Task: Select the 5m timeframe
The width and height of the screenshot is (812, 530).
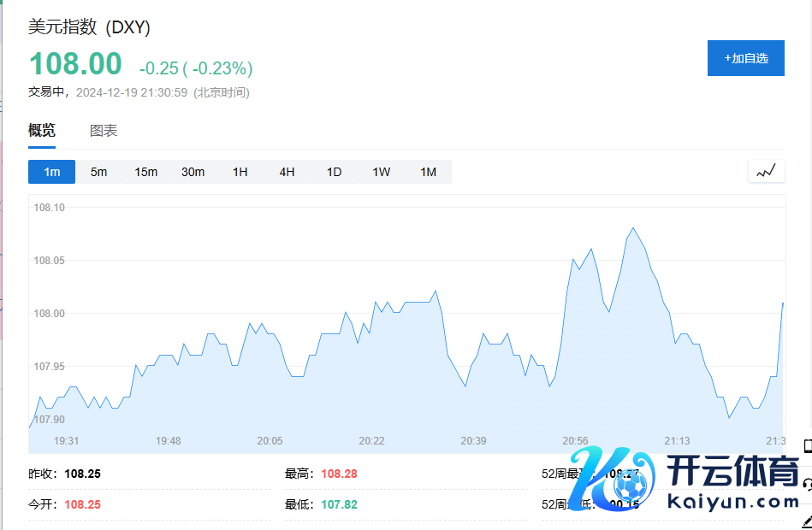Action: pos(98,172)
